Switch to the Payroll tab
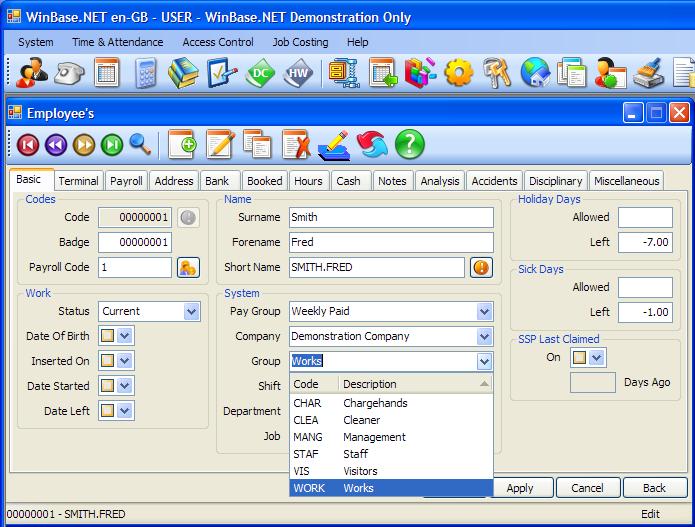 click(126, 181)
